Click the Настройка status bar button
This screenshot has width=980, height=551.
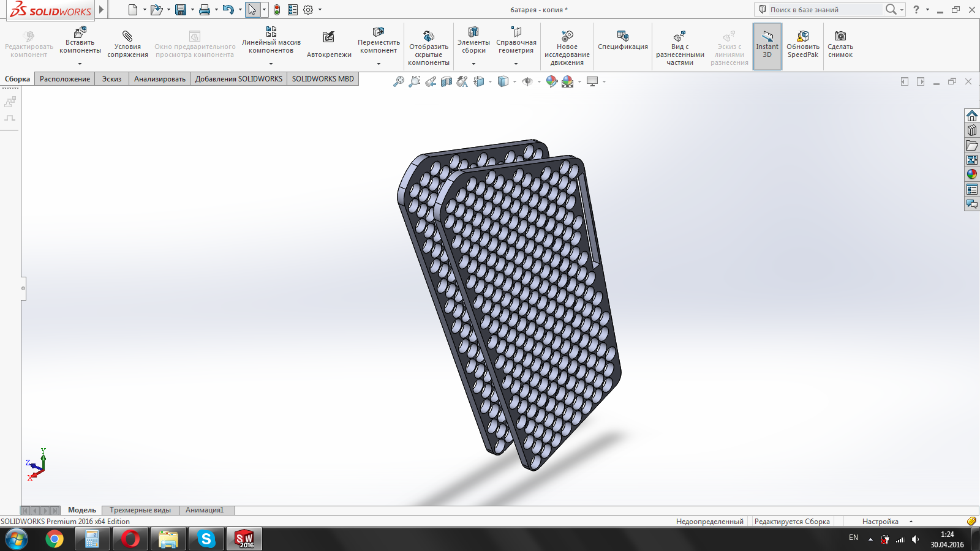(880, 522)
